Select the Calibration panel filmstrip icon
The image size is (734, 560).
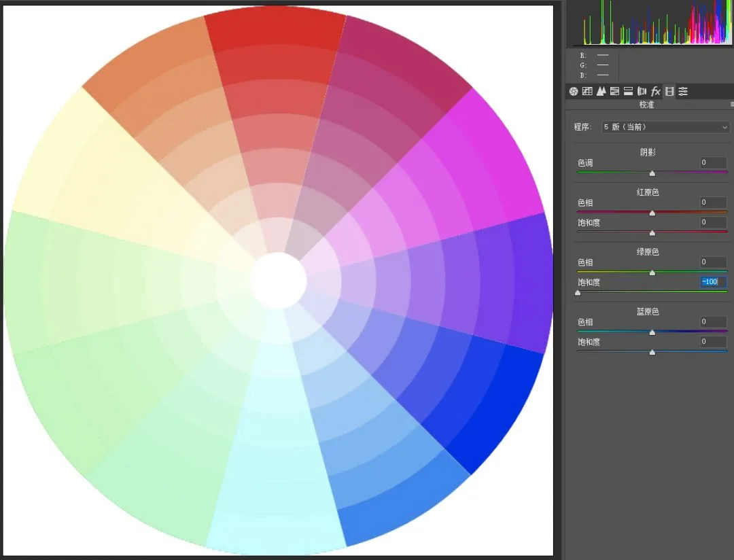point(669,91)
